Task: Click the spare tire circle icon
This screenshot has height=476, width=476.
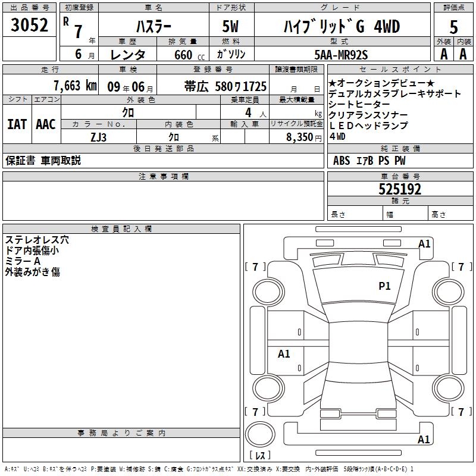Action: pos(260,434)
